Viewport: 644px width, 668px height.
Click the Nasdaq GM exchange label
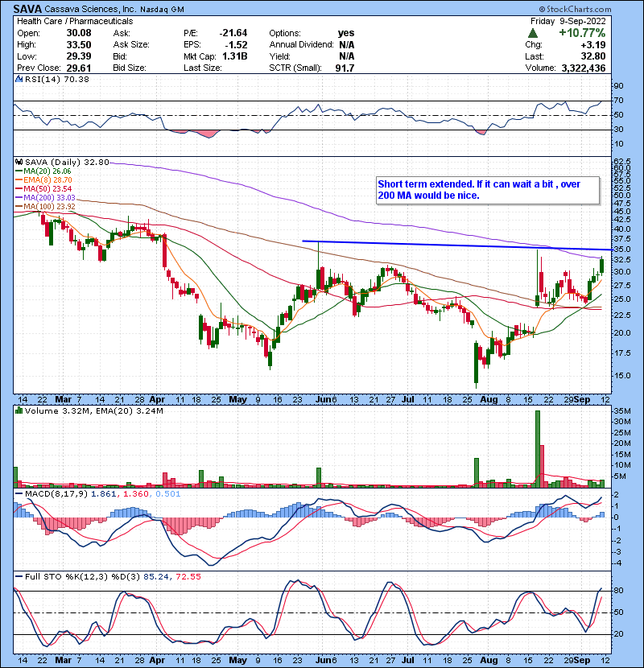tap(162, 9)
